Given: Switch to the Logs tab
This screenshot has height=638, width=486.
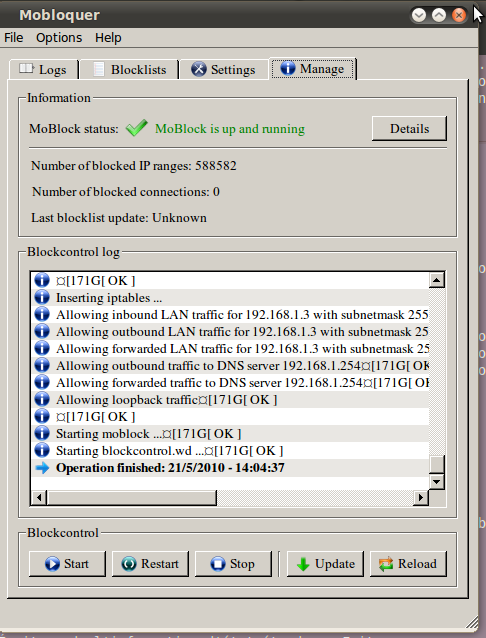Looking at the screenshot, I should pyautogui.click(x=44, y=70).
